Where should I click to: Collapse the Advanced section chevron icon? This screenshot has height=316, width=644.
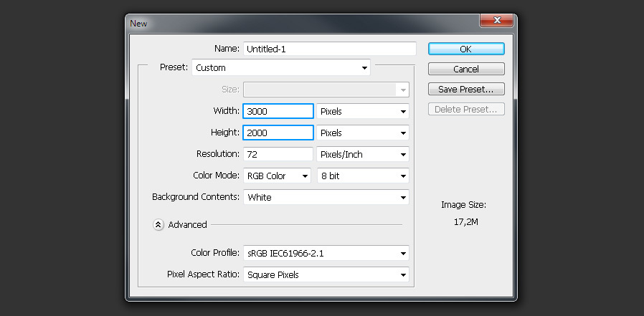[158, 224]
